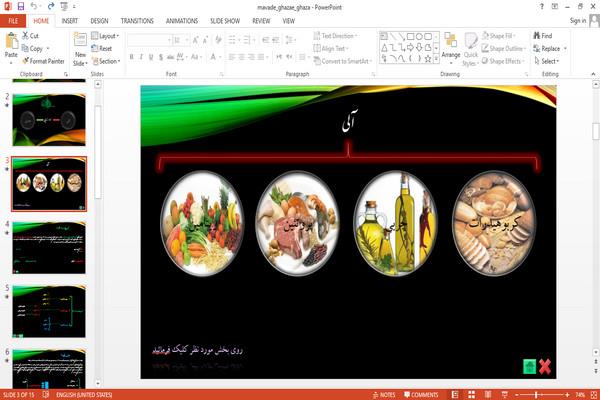Switch to the SLIDE SHOW tab
Viewport: 600px width, 400px height.
pyautogui.click(x=225, y=21)
